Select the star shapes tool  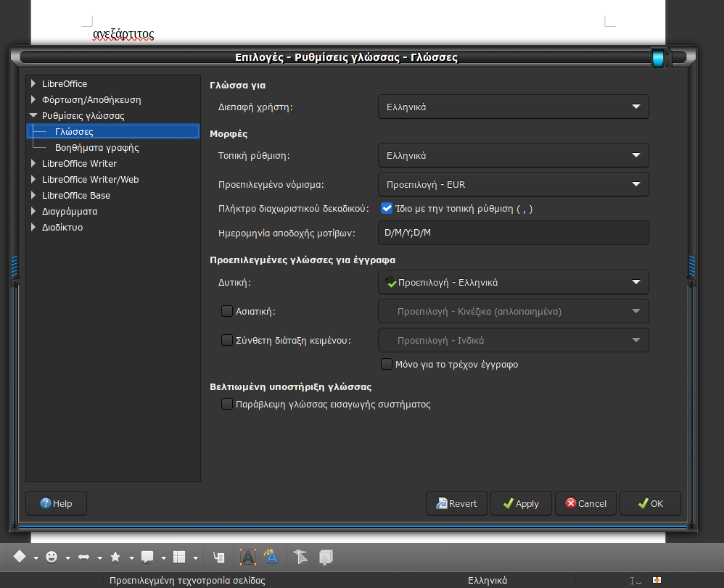[115, 557]
